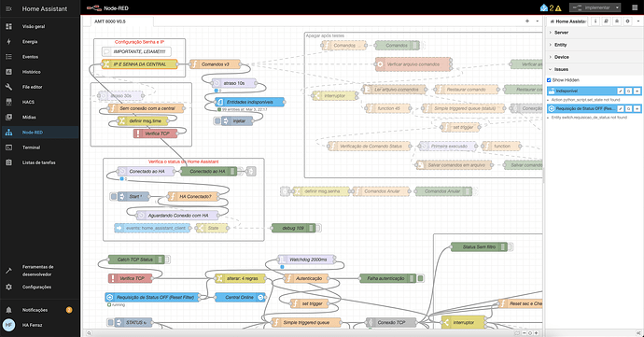The image size is (644, 337).
Task: Click the implementar deploy button
Action: click(x=592, y=7)
